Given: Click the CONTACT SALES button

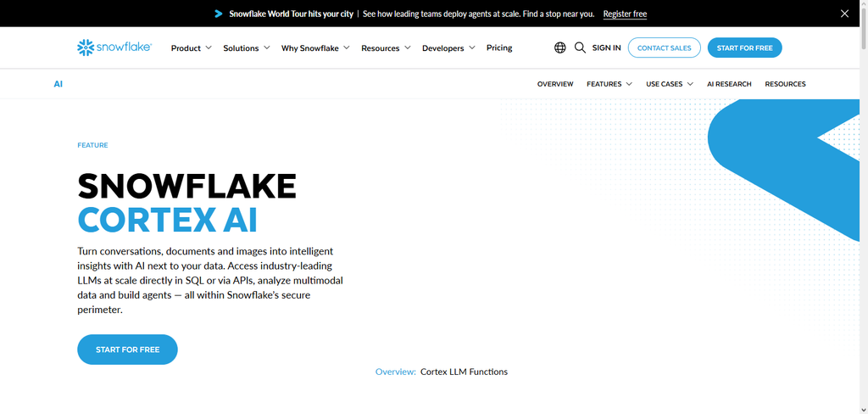Looking at the screenshot, I should (665, 48).
